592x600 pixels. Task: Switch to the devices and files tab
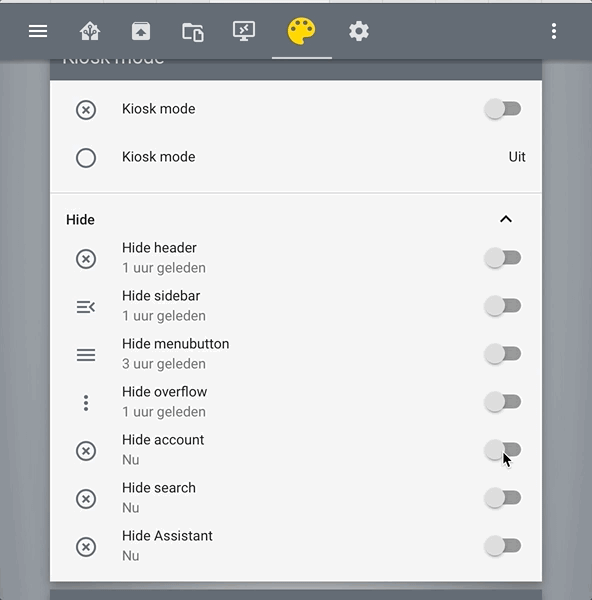193,32
